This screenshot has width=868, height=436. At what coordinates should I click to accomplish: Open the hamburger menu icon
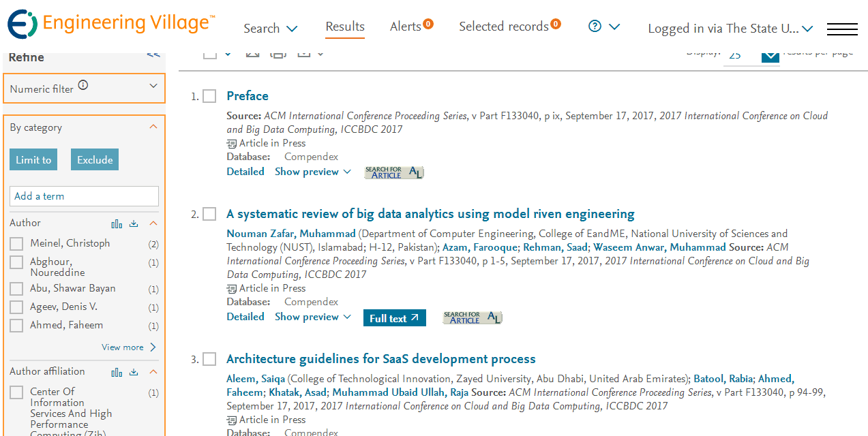tap(842, 29)
